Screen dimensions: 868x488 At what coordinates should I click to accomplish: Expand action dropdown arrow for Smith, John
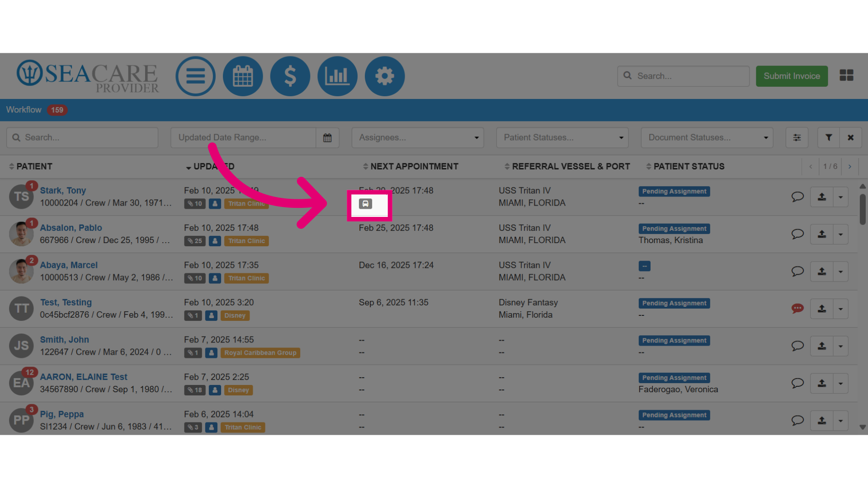pyautogui.click(x=841, y=346)
